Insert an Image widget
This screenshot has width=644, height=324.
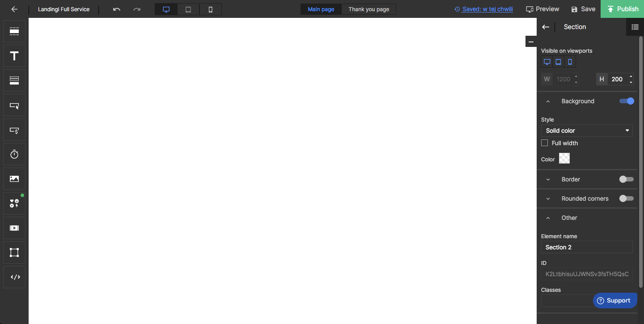tap(14, 179)
